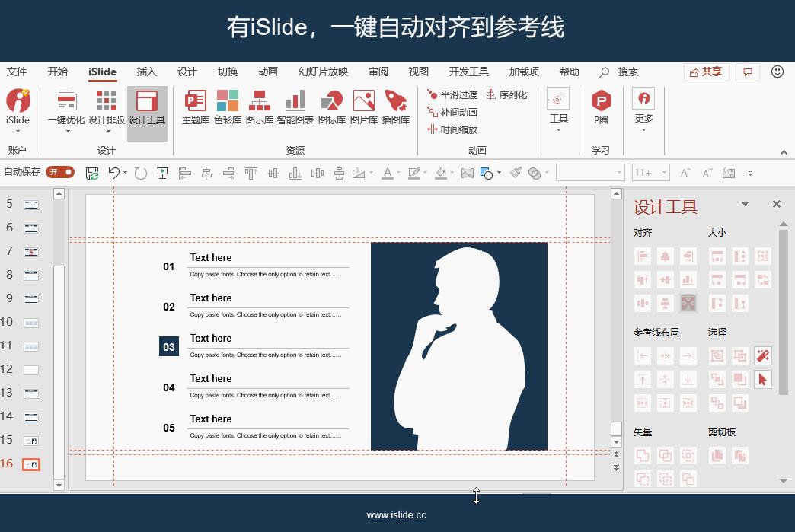Click the 共享 share button

tap(706, 72)
